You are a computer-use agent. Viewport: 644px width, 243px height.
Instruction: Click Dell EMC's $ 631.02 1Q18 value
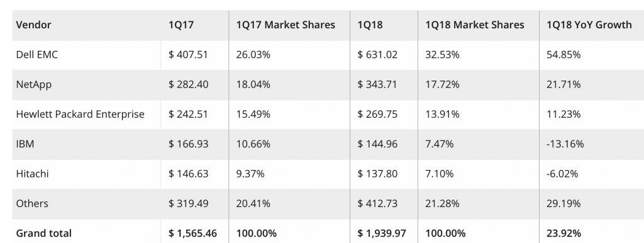pos(377,54)
